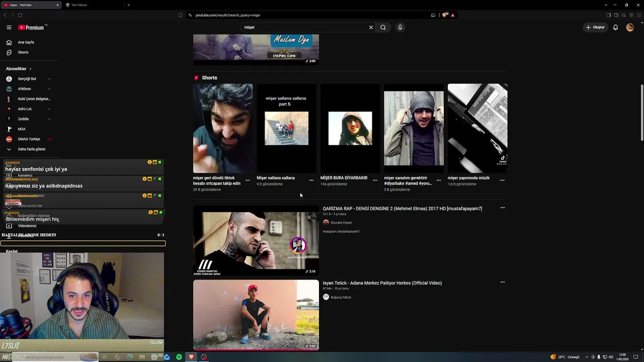Open QARİZMA RAP - DENGİ DENGİNE 2 title
Image resolution: width=644 pixels, height=362 pixels.
pyautogui.click(x=403, y=209)
